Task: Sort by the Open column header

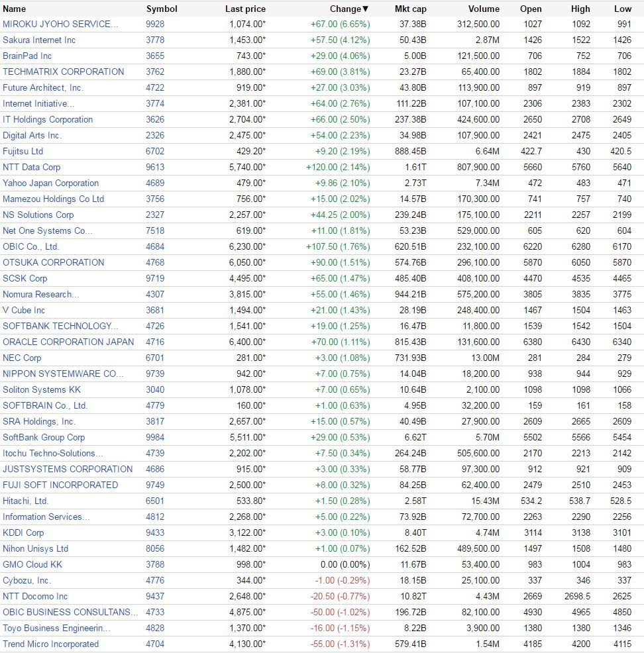Action: click(x=531, y=9)
